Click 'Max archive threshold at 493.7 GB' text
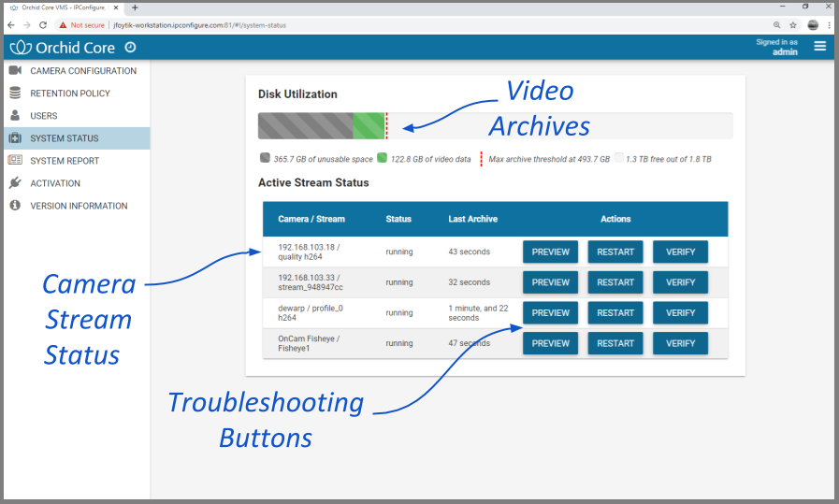The image size is (839, 504). 549,159
